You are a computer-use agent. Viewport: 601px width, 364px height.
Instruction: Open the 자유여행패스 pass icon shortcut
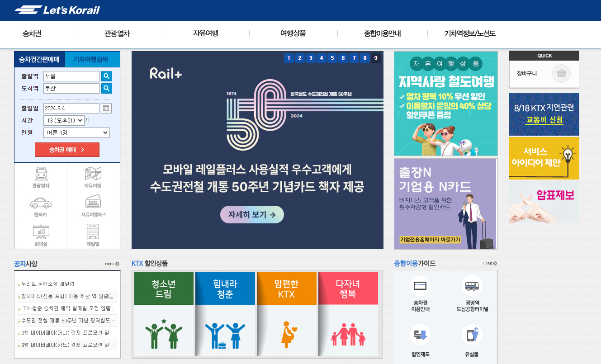coord(93,206)
